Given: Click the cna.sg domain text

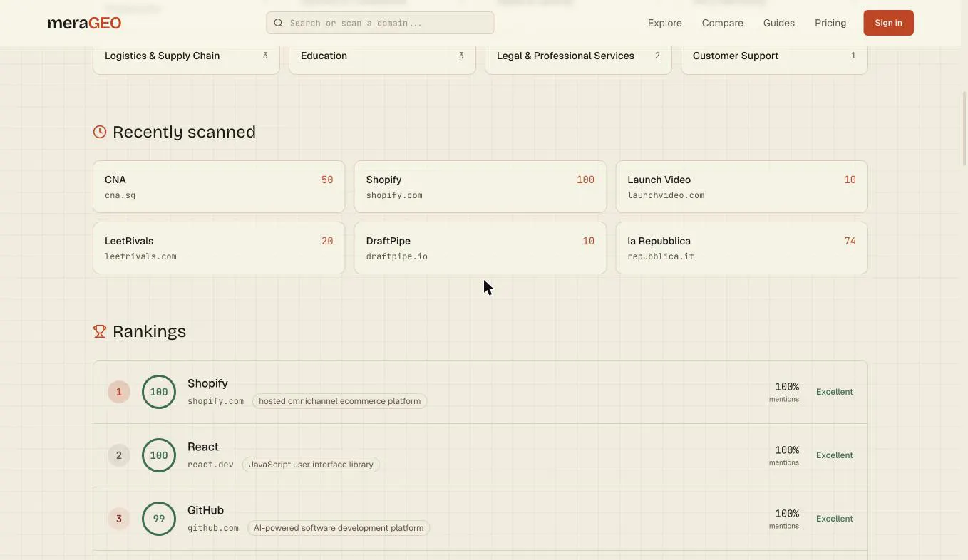Looking at the screenshot, I should point(120,195).
